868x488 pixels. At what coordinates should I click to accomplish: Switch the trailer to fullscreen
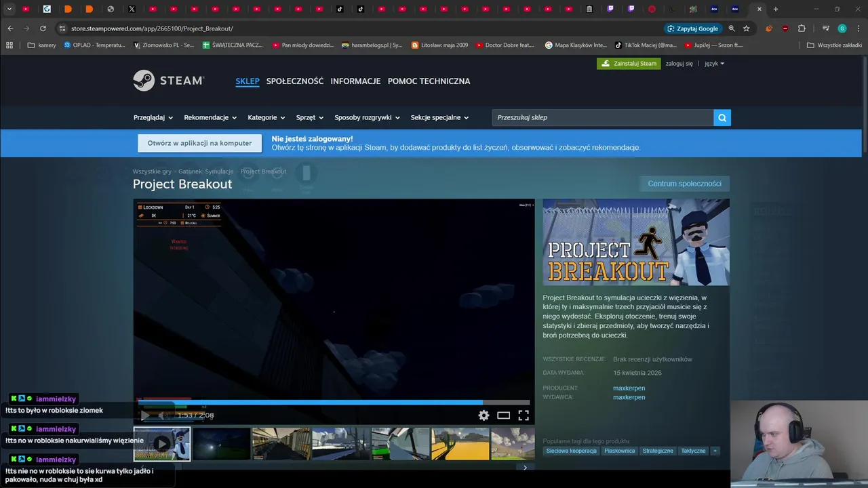pyautogui.click(x=524, y=415)
